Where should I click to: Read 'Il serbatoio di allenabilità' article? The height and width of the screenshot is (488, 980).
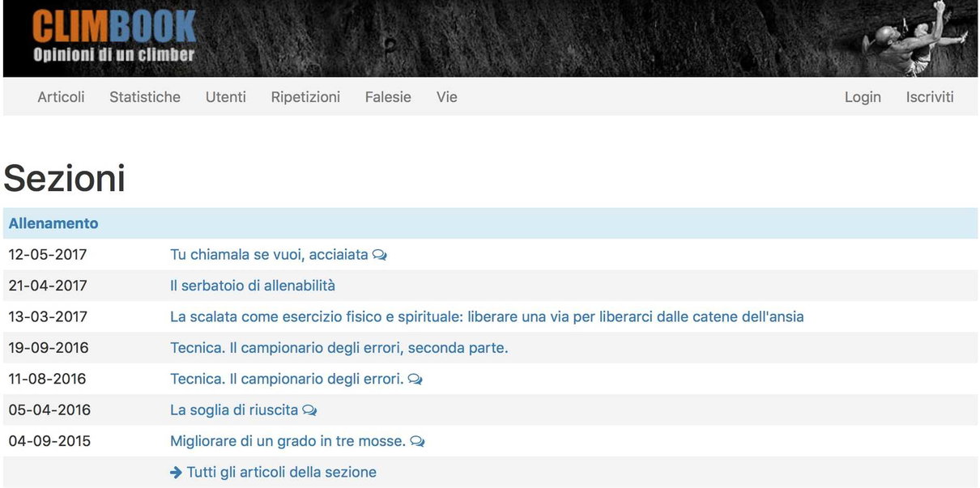point(253,286)
